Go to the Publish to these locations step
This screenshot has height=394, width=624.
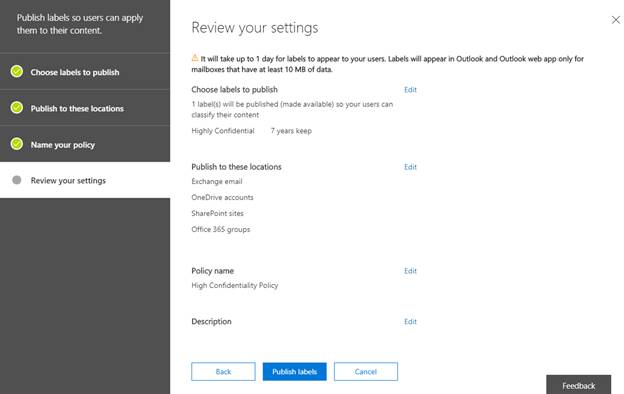tap(85, 108)
